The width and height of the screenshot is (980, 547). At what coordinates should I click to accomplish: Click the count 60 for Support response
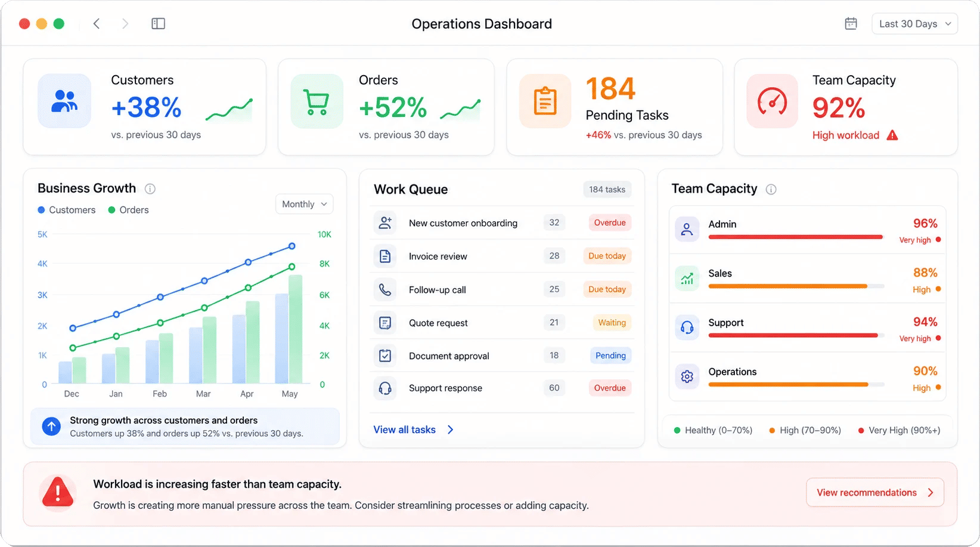(x=554, y=388)
